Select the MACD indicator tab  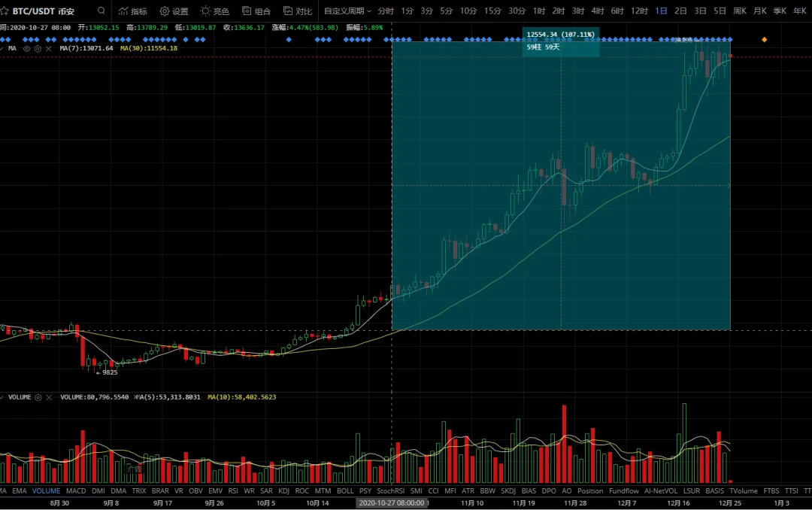[76, 491]
